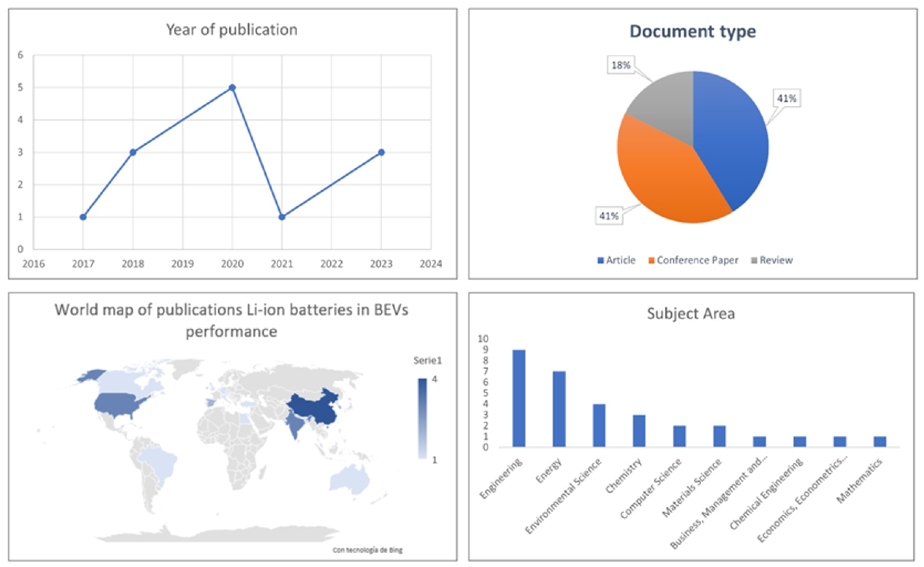Click the Document type chart title
This screenshot has height=567, width=924.
[x=692, y=31]
